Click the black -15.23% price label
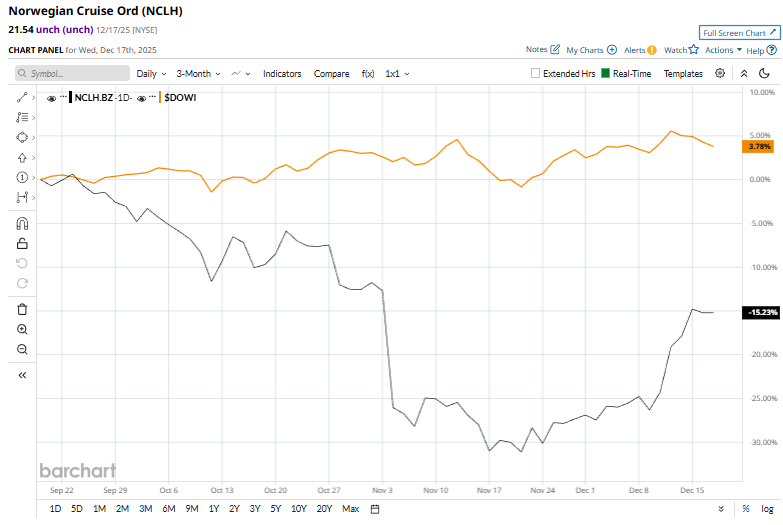 (x=761, y=312)
